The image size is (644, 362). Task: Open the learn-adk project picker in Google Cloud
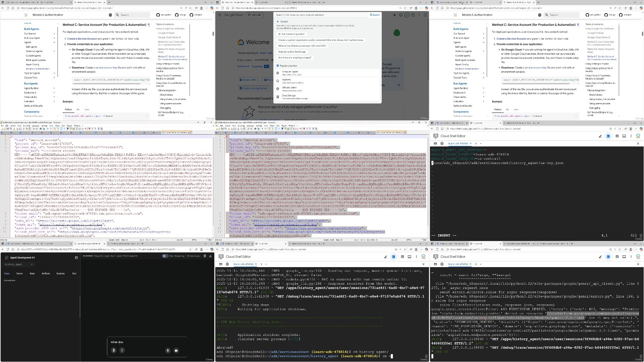point(254,15)
